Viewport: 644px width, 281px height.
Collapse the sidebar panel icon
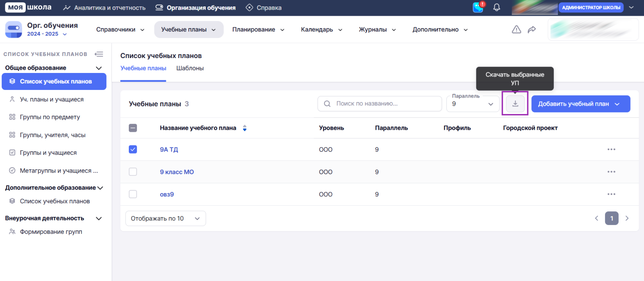pyautogui.click(x=99, y=54)
